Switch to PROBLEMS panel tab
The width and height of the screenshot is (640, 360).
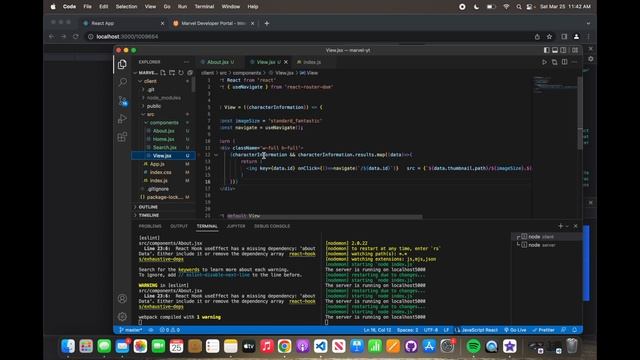pos(150,226)
